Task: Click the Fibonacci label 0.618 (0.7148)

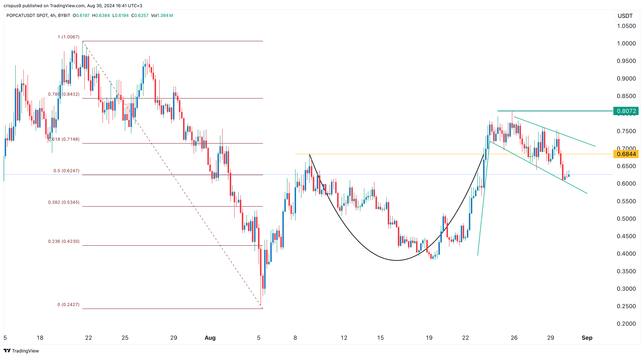Action: coord(64,139)
